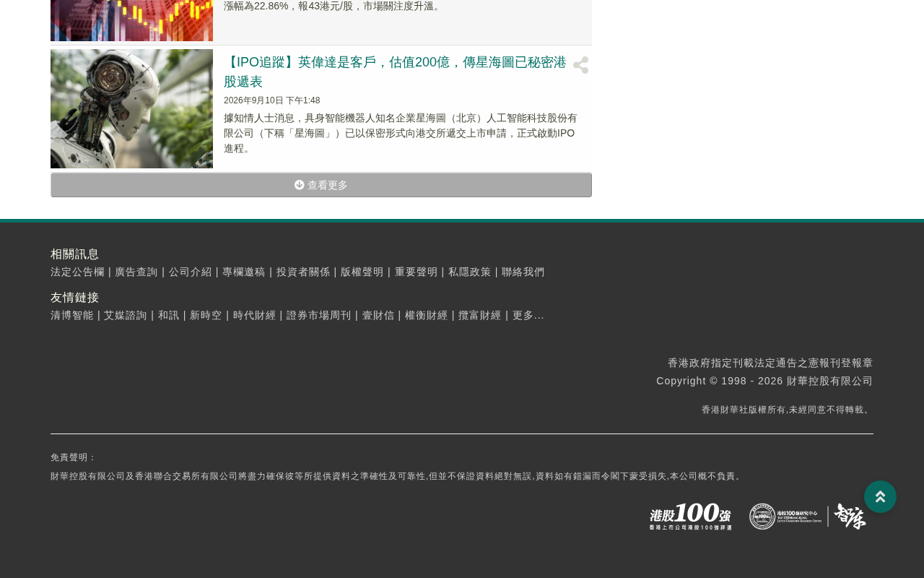Click the 港股100強研究中心 logo
This screenshot has width=924, height=578.
785,517
